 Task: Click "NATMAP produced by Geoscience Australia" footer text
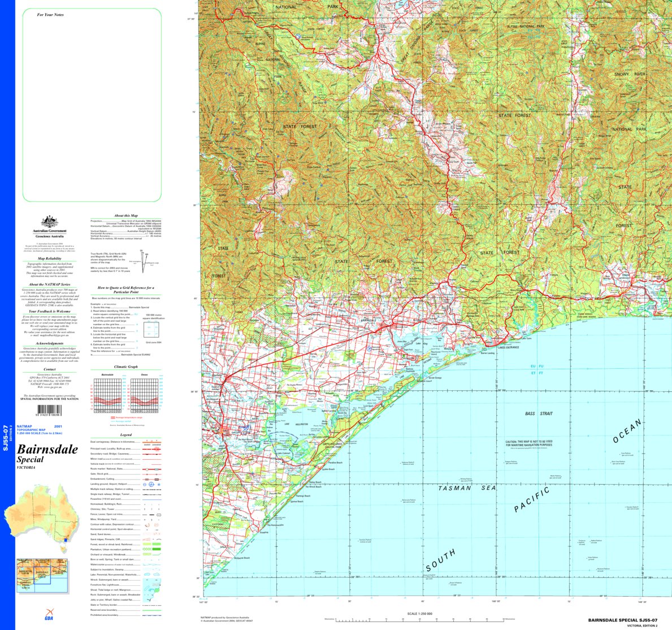tap(224, 618)
